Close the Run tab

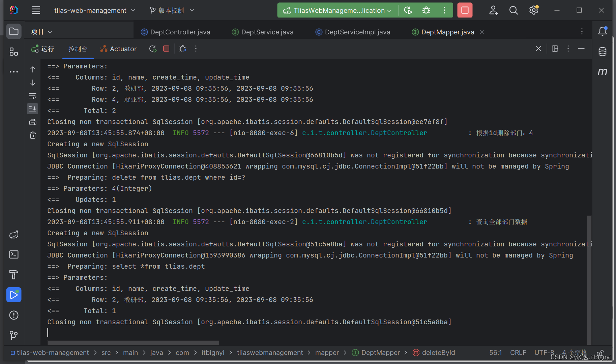538,49
